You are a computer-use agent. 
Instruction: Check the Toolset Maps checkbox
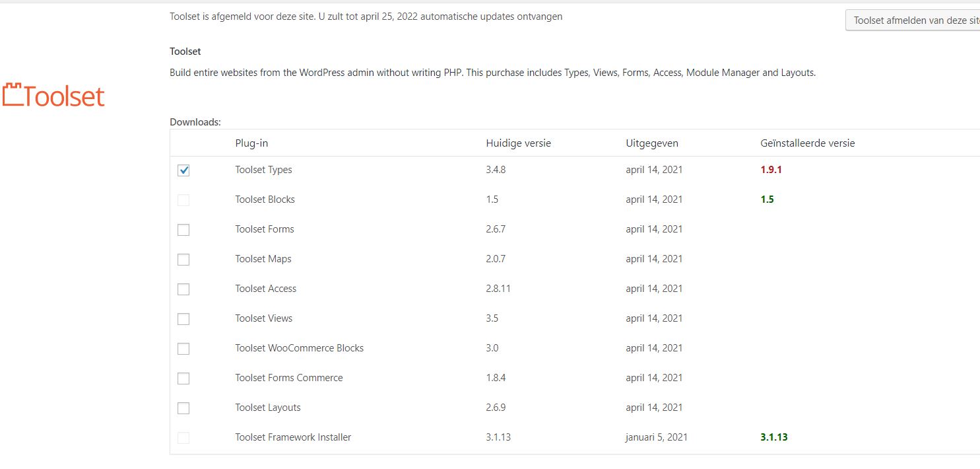tap(183, 260)
